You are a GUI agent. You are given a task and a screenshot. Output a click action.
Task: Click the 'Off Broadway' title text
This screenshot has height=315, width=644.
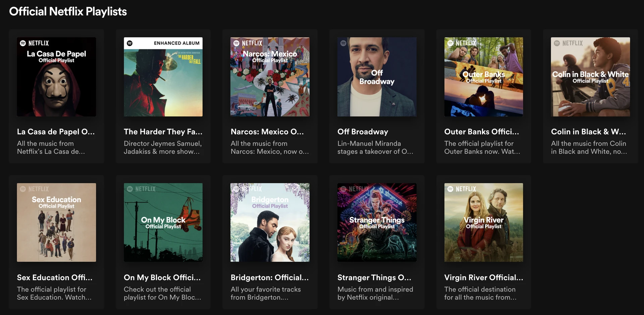[363, 132]
